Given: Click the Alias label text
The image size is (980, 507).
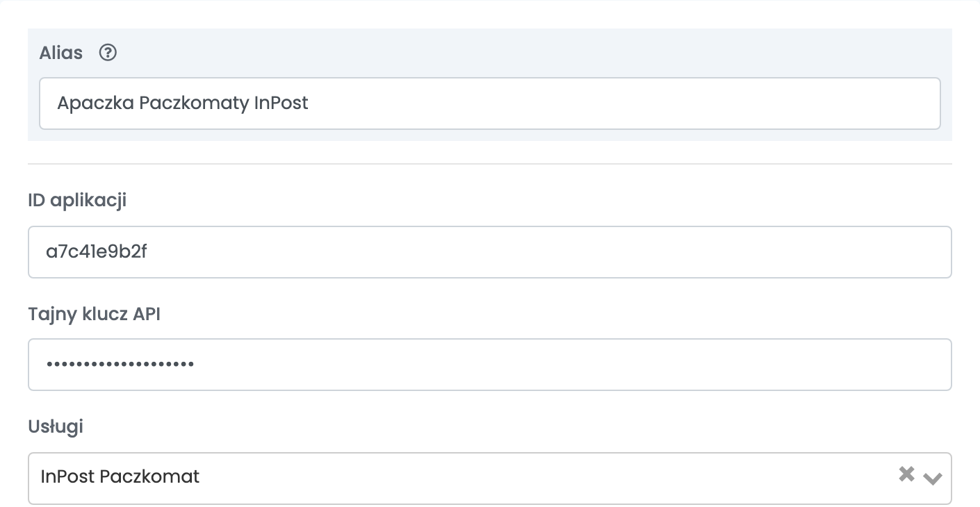Looking at the screenshot, I should coord(61,53).
